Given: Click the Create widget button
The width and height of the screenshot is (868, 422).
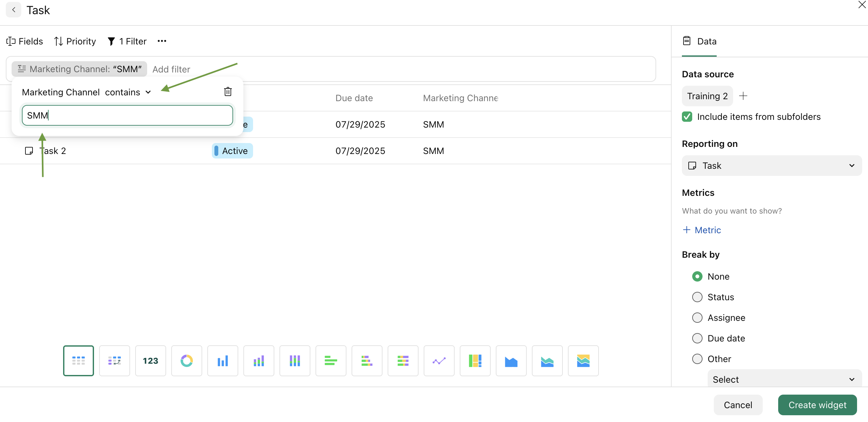Looking at the screenshot, I should [817, 405].
